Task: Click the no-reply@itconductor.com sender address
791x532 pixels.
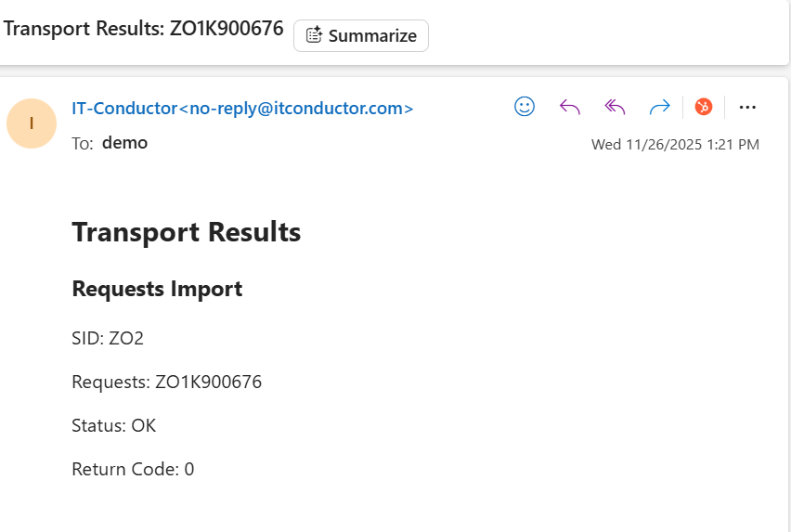Action: (x=295, y=108)
